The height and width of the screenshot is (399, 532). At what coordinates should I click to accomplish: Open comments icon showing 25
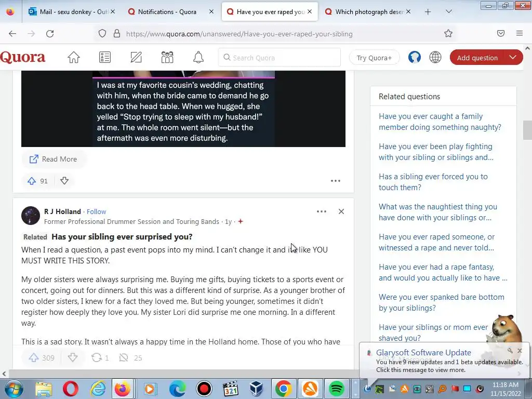tap(124, 357)
